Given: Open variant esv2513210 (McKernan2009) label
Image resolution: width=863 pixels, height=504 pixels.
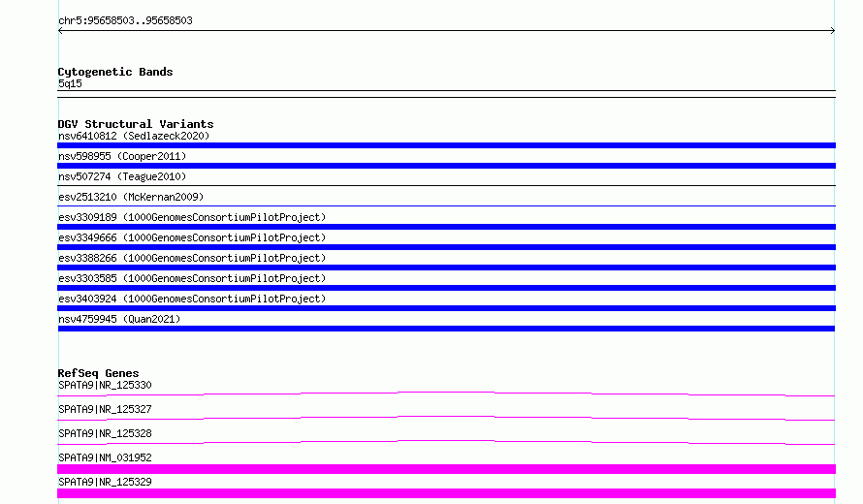Looking at the screenshot, I should pyautogui.click(x=131, y=197).
